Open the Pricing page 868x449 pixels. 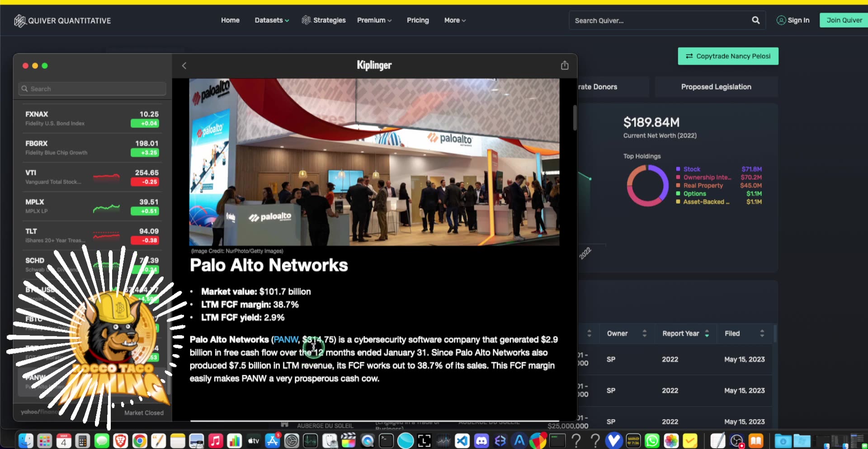click(x=418, y=20)
